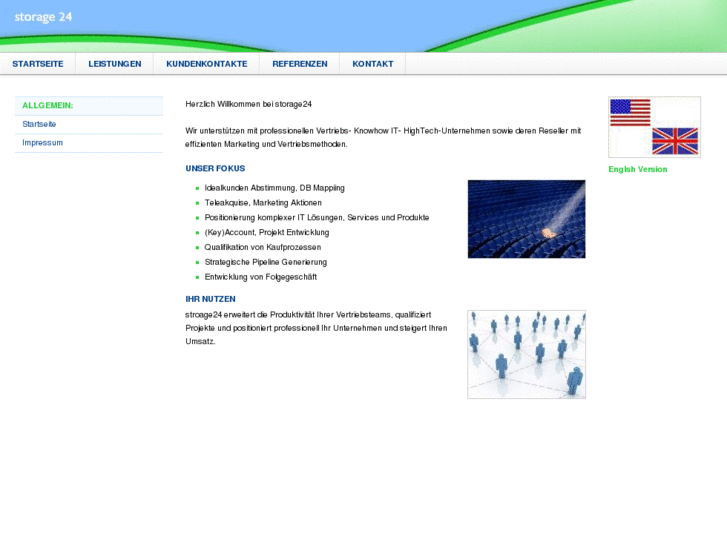Click "(Key)Account, Projekt Entwicklung" list item

267,232
